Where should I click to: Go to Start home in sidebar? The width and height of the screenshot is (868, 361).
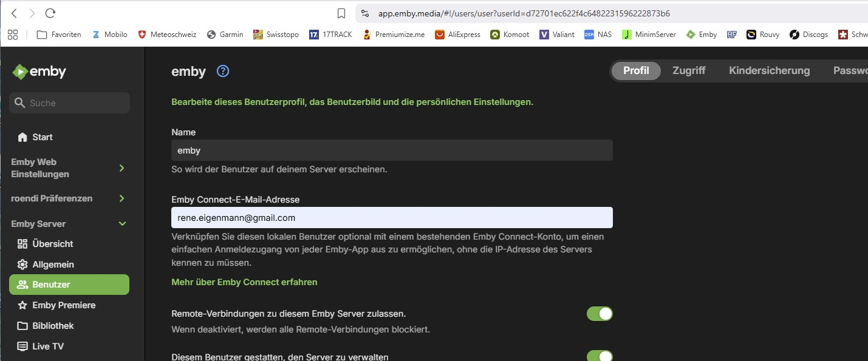pos(43,137)
